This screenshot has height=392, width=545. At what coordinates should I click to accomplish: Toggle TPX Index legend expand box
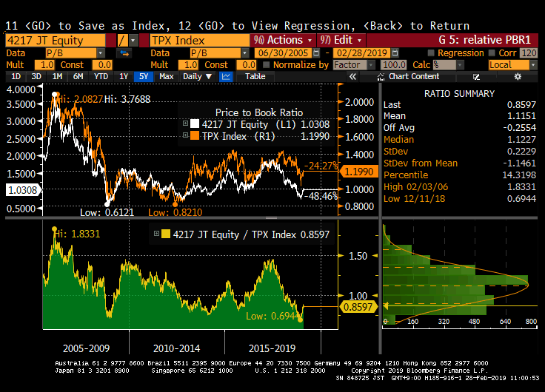(x=185, y=136)
